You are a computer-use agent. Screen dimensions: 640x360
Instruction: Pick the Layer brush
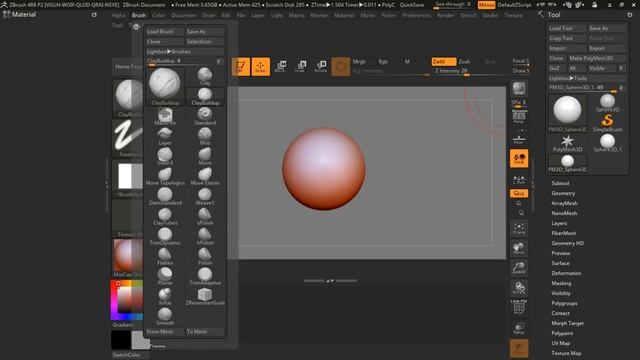tap(165, 136)
